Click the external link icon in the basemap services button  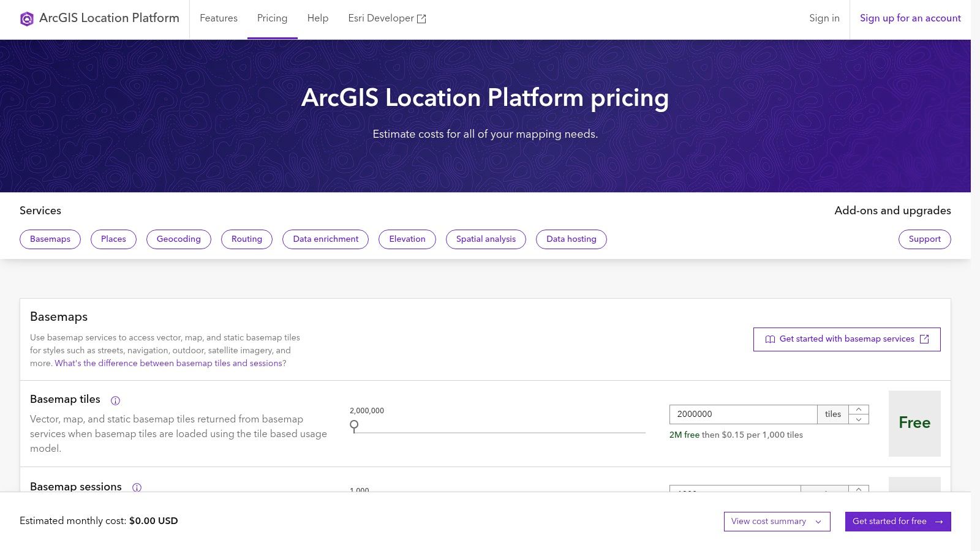pyautogui.click(x=924, y=339)
